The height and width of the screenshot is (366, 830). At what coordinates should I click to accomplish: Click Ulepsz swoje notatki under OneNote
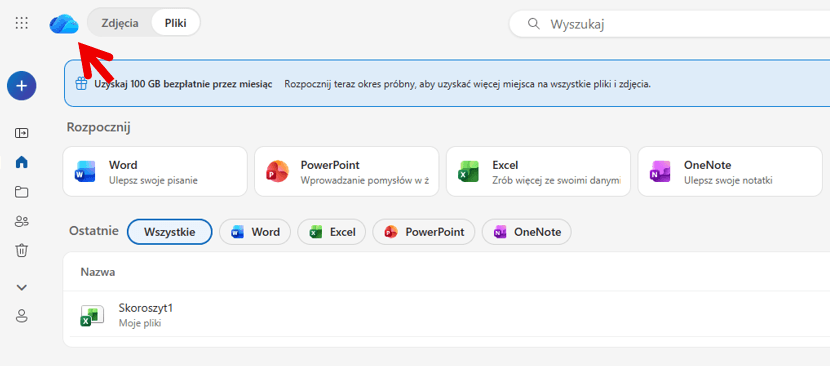728,181
